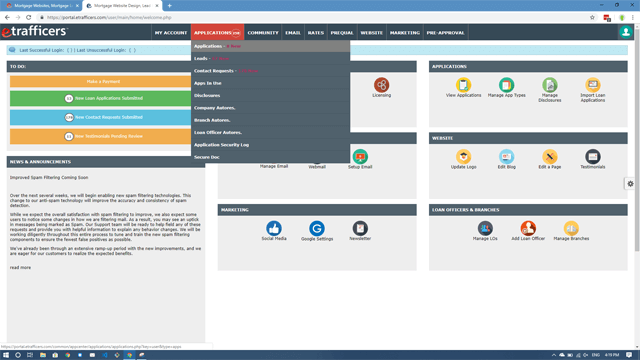Open Google Settings icon
Screen dimensions: 640x360
coord(317,228)
